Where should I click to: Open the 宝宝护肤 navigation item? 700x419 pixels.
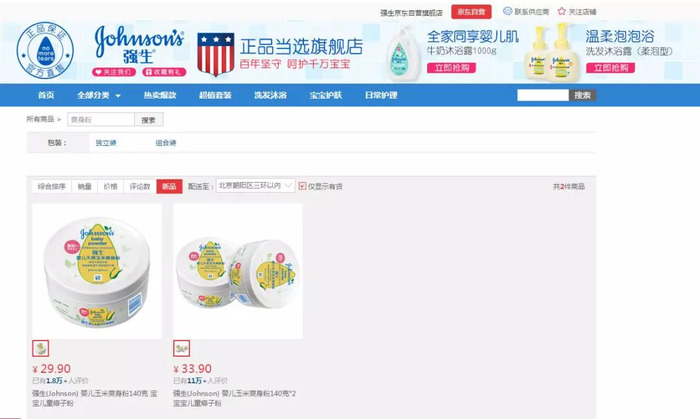(x=326, y=95)
